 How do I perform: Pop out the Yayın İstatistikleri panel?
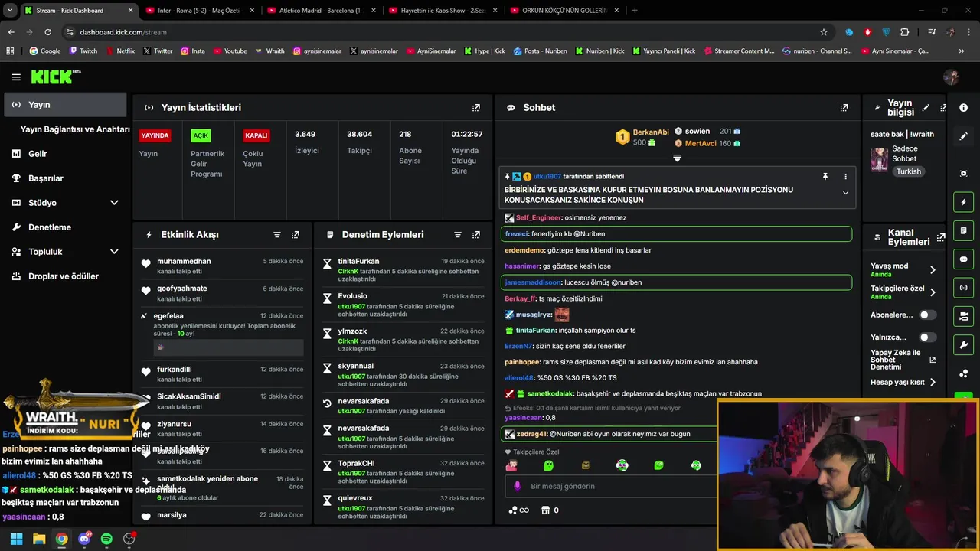click(476, 108)
